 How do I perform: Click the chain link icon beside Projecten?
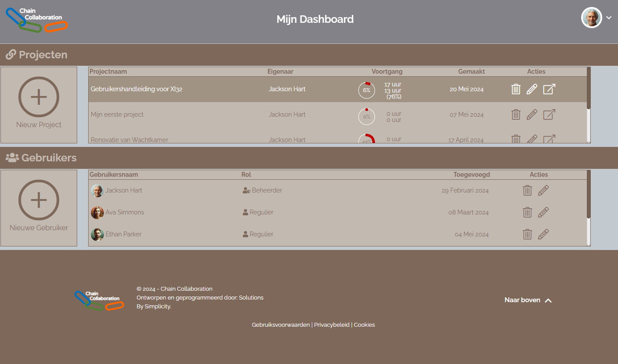tap(11, 55)
